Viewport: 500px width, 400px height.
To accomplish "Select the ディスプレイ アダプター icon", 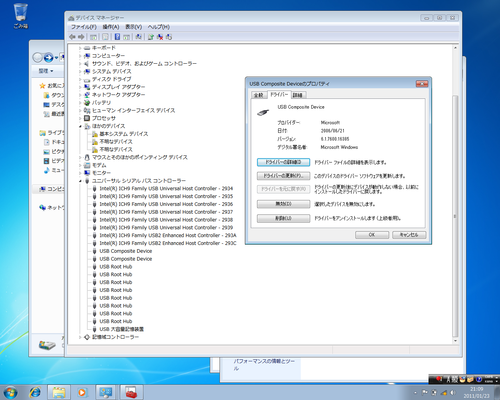I will tap(87, 87).
